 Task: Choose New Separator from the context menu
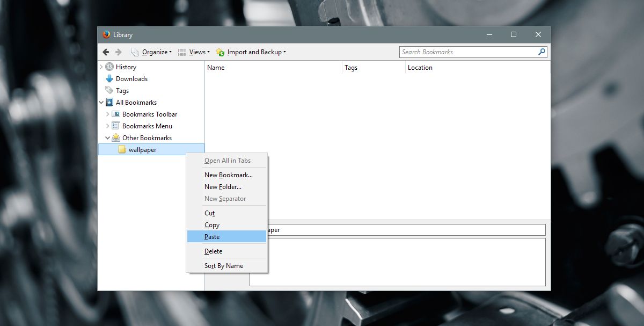[x=227, y=199]
